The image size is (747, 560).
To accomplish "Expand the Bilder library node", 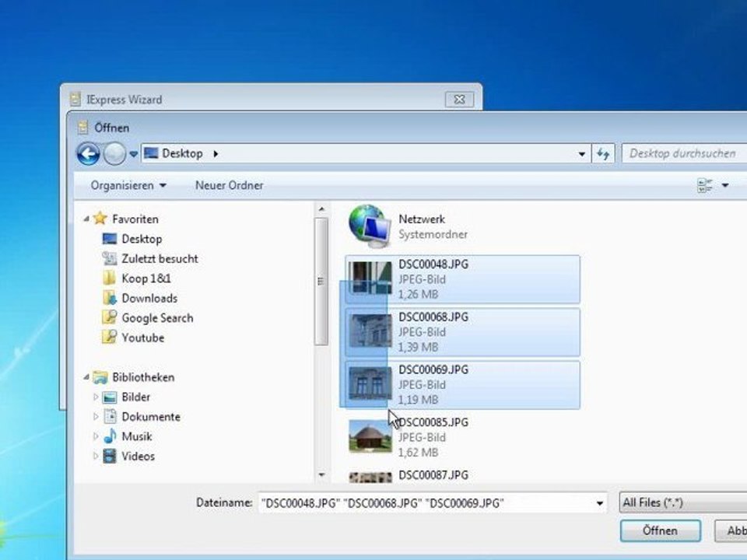I will 95,397.
